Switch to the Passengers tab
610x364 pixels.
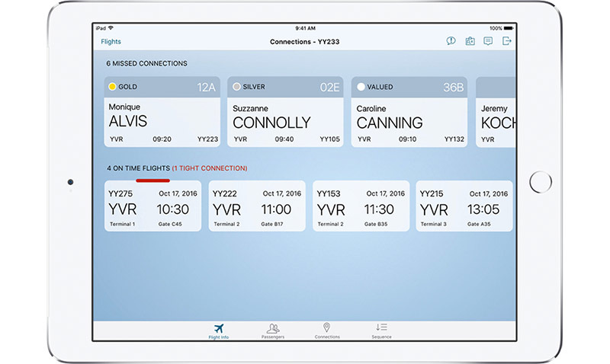(273, 331)
